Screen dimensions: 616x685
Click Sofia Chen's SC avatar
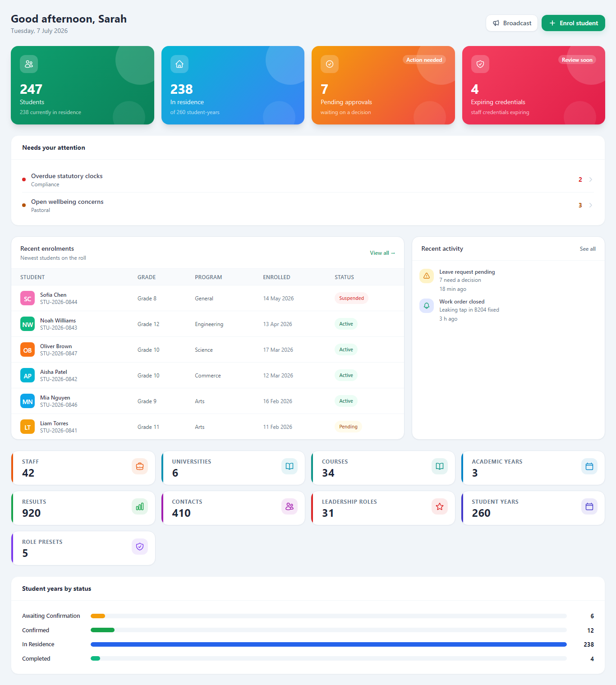click(x=28, y=299)
